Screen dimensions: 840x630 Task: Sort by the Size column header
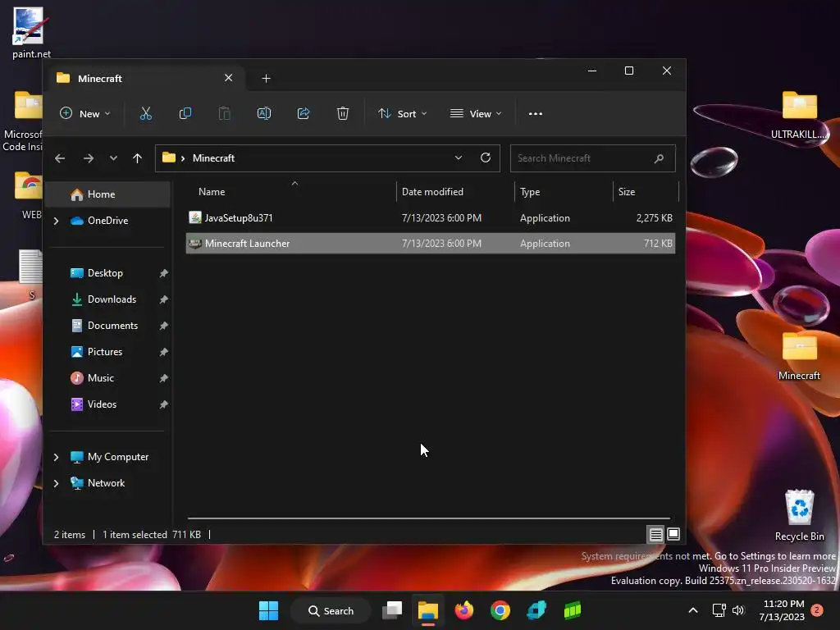pos(646,192)
